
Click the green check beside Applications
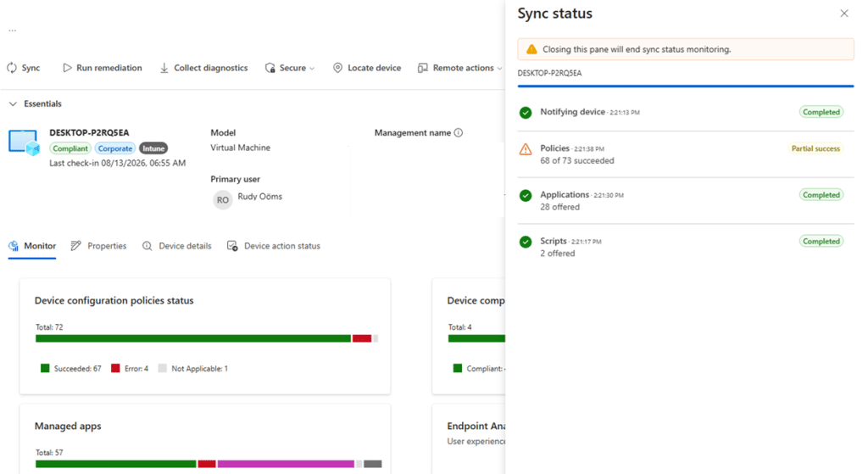(x=526, y=196)
